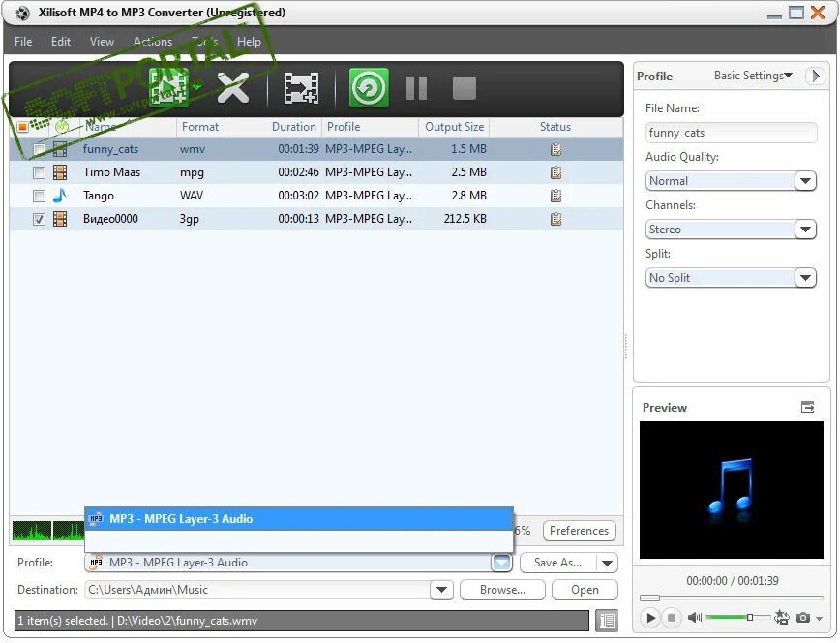Check the Timo Maas file checkbox
This screenshot has width=840, height=643.
[39, 172]
